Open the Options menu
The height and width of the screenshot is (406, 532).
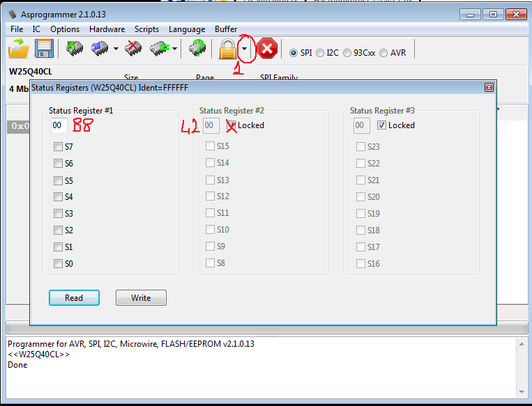coord(65,29)
